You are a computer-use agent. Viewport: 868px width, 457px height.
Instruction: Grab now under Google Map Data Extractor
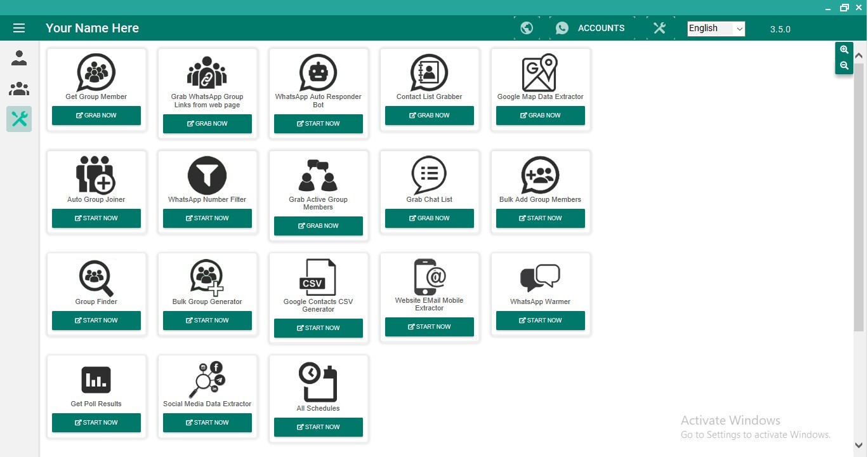(x=541, y=116)
